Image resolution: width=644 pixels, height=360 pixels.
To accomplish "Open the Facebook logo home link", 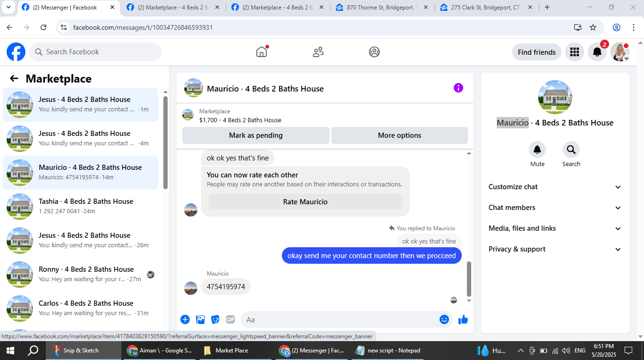I will click(16, 52).
